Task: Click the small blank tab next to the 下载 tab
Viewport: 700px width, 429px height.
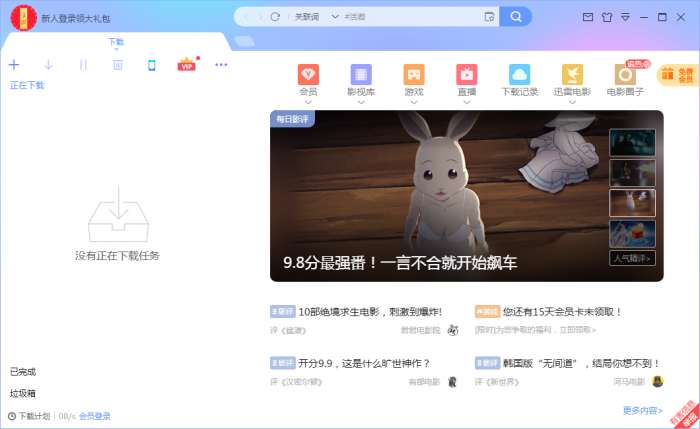Action: tap(244, 42)
